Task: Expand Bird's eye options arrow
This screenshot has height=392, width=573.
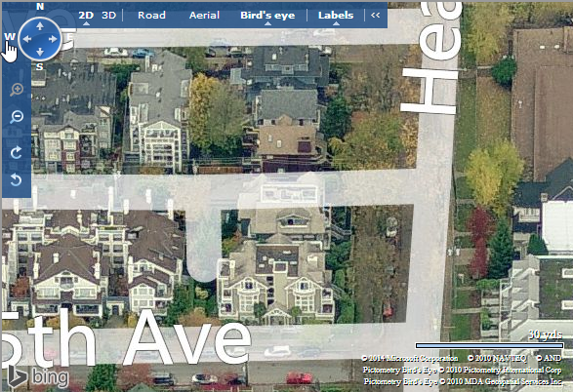Action: [267, 23]
